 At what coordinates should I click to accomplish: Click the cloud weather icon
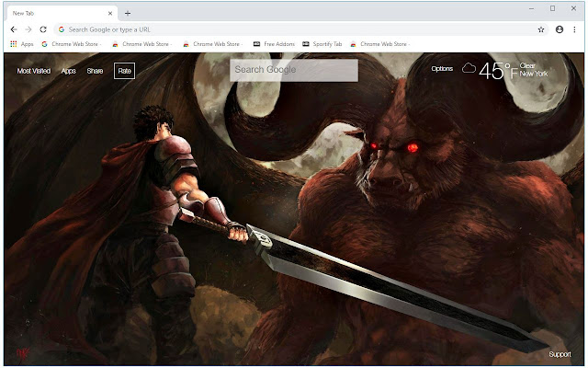point(469,68)
